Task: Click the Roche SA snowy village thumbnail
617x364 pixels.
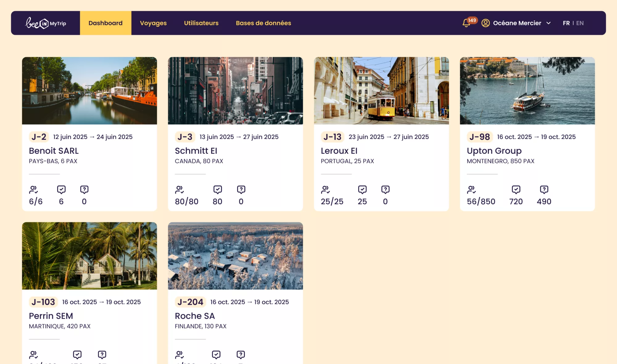Action: point(235,256)
